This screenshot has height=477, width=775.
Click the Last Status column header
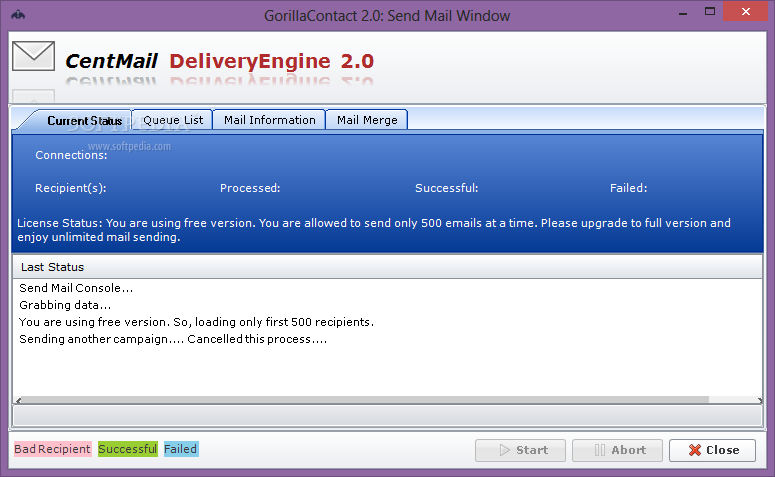[387, 267]
